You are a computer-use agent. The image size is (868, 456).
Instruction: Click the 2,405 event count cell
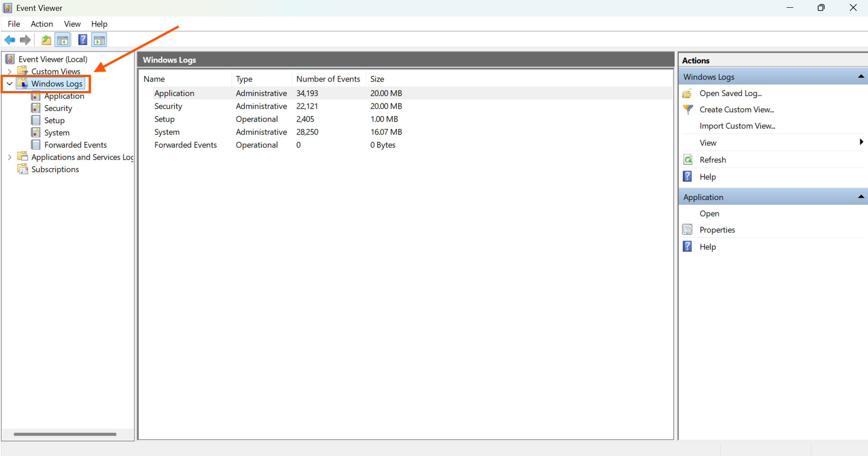[x=305, y=119]
